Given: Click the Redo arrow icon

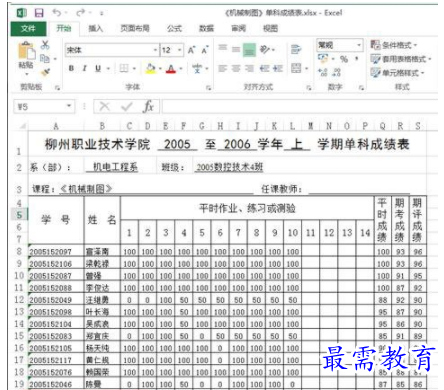Looking at the screenshot, I should click(80, 13).
